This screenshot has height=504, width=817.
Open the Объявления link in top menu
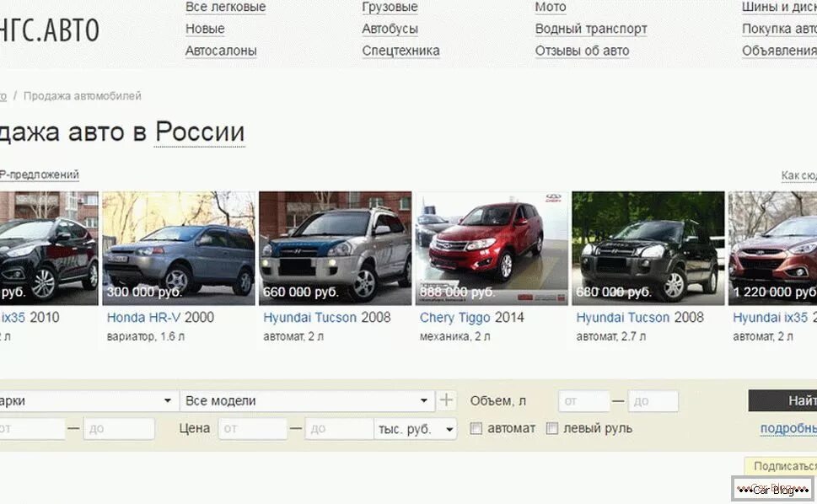click(x=780, y=51)
